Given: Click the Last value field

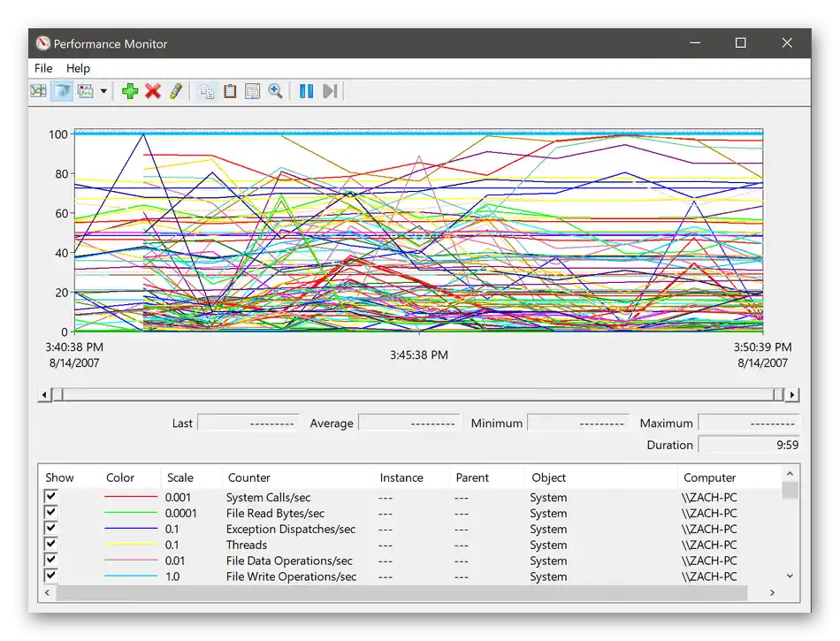Looking at the screenshot, I should [248, 423].
